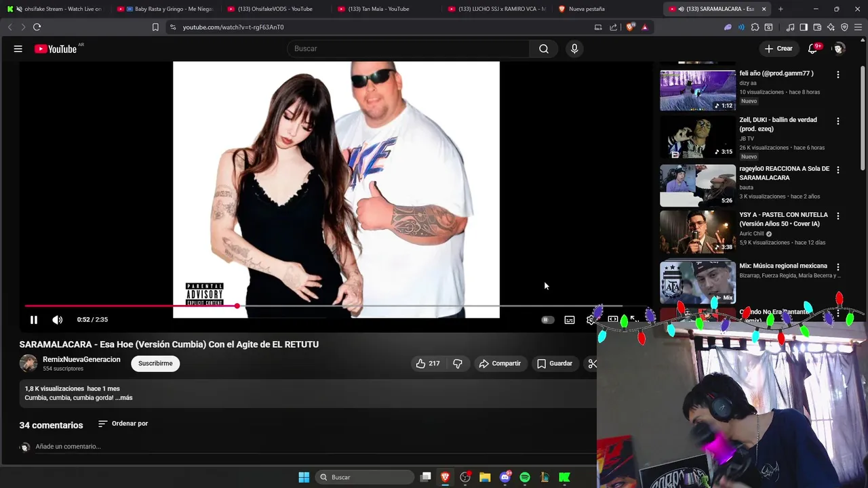Screen dimensions: 868x488
Task: Open the more options menu for Zell, DUKI
Action: coord(838,121)
